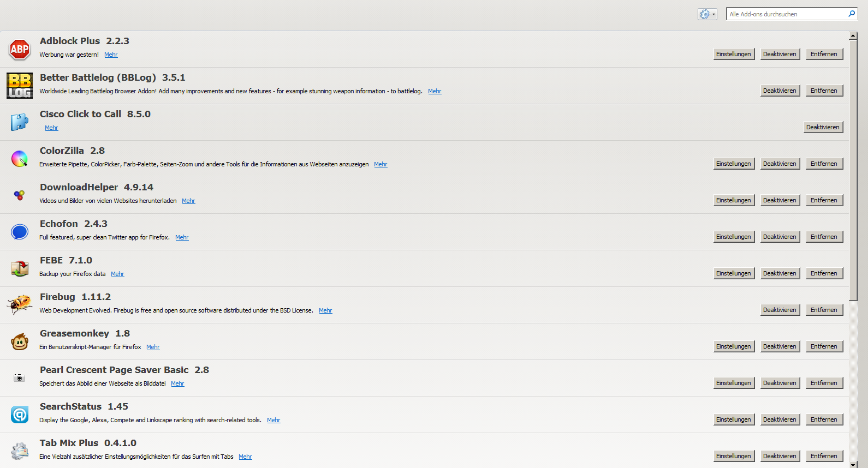Select the Echofon blue bubble icon
868x468 pixels.
pos(20,232)
